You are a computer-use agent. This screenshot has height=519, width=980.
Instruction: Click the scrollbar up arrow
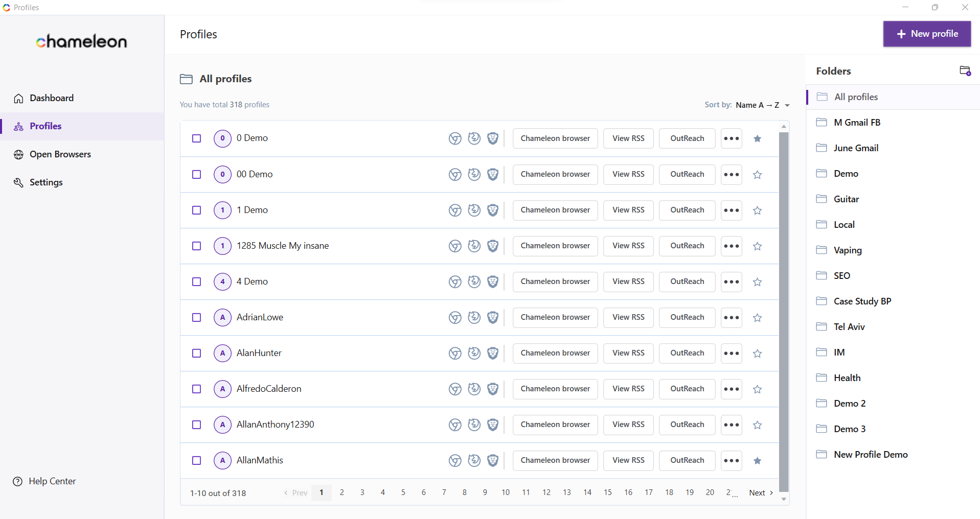pyautogui.click(x=784, y=126)
